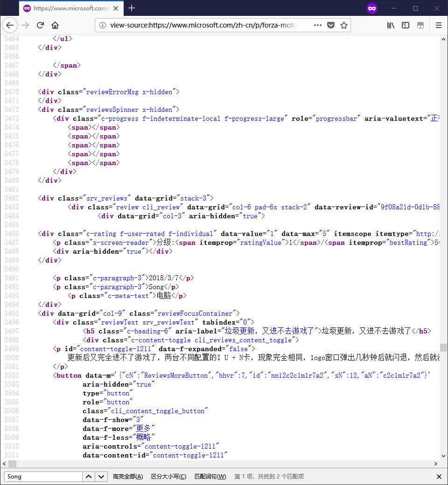448x485 pixels.
Task: Open the Firefox Library panel
Action: pos(391,25)
